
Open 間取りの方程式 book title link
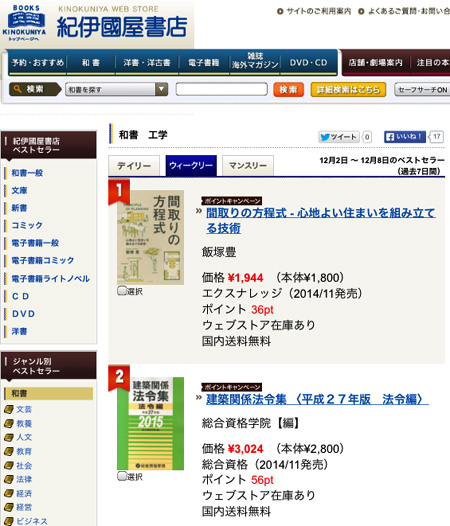[x=320, y=220]
